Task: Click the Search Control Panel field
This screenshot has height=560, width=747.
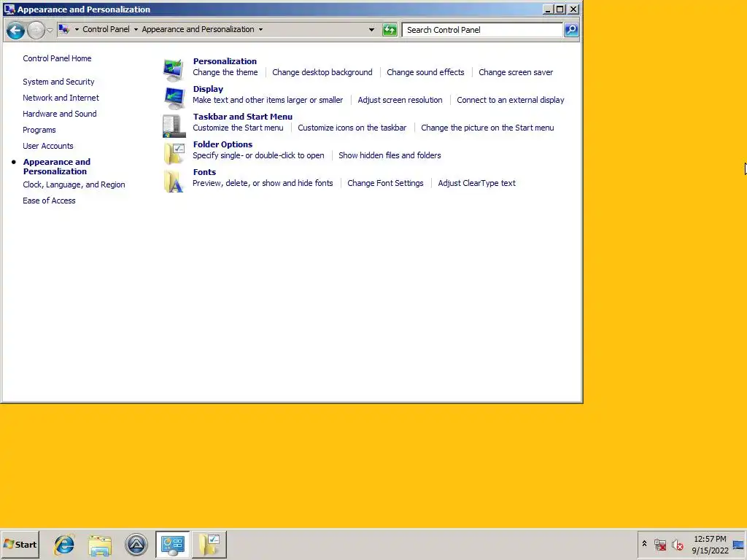Action: coord(482,30)
